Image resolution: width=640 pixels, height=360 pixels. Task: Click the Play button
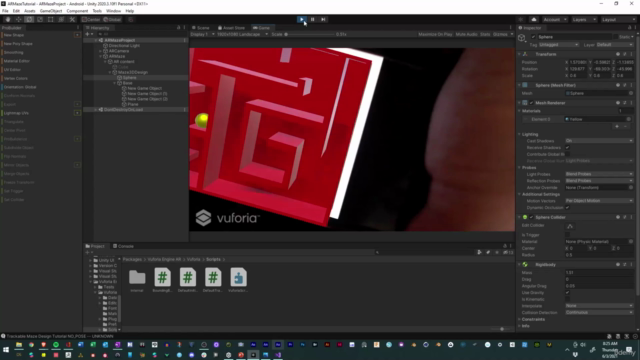302,19
